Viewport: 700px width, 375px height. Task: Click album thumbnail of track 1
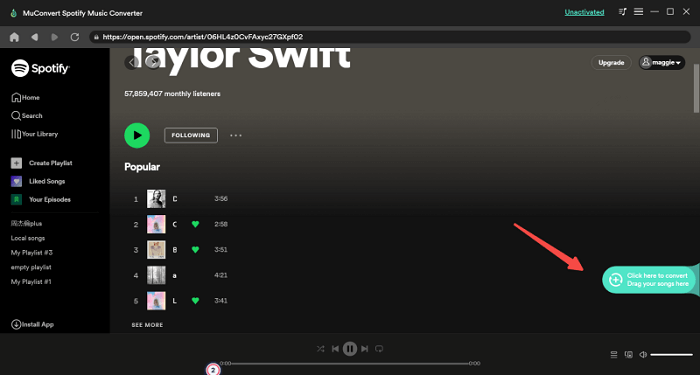point(156,199)
